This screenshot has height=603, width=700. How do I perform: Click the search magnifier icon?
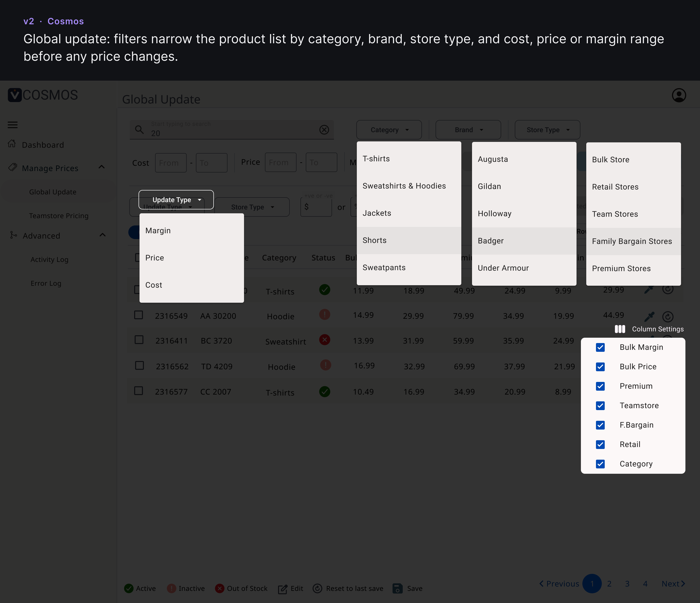(139, 130)
